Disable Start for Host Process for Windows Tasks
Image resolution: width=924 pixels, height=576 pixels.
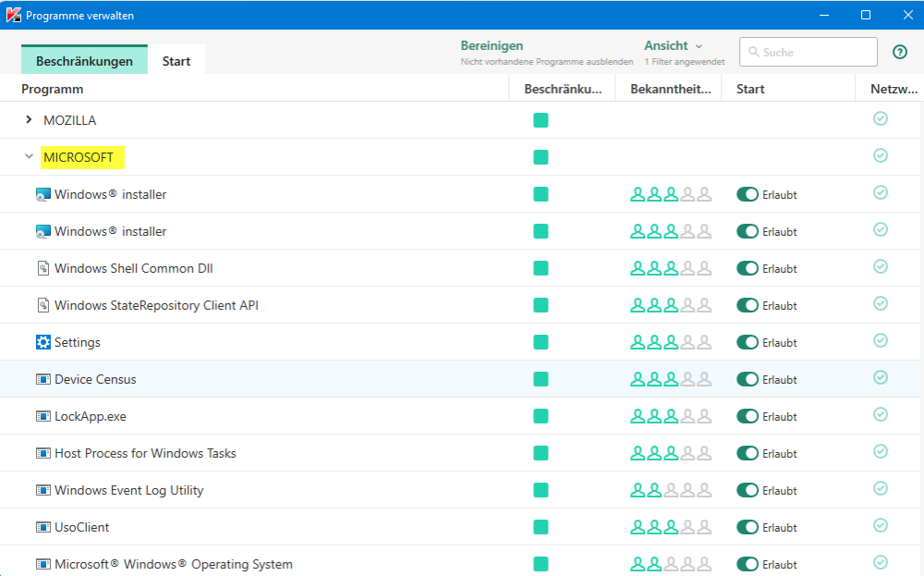tap(748, 453)
